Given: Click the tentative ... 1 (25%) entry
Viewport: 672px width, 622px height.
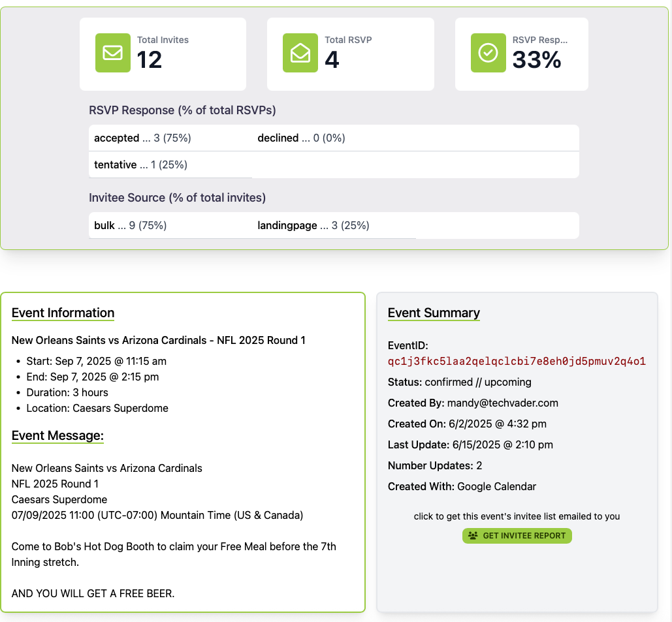Looking at the screenshot, I should tap(140, 164).
